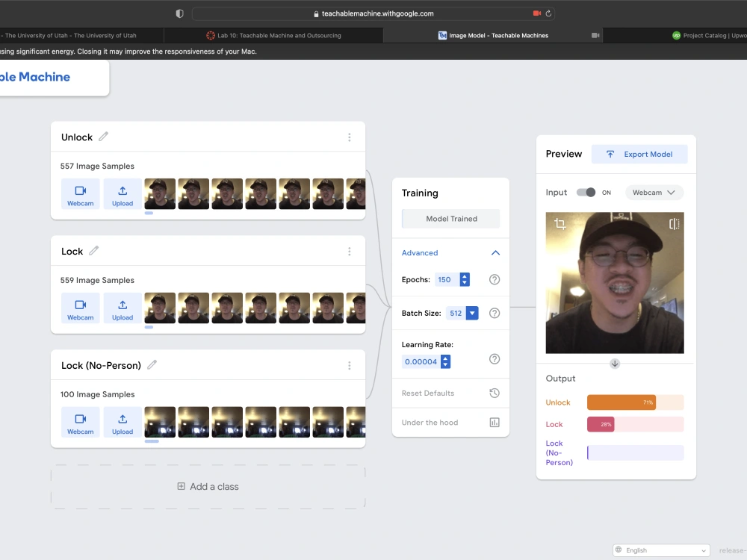
Task: Open the English language dropdown
Action: [661, 550]
